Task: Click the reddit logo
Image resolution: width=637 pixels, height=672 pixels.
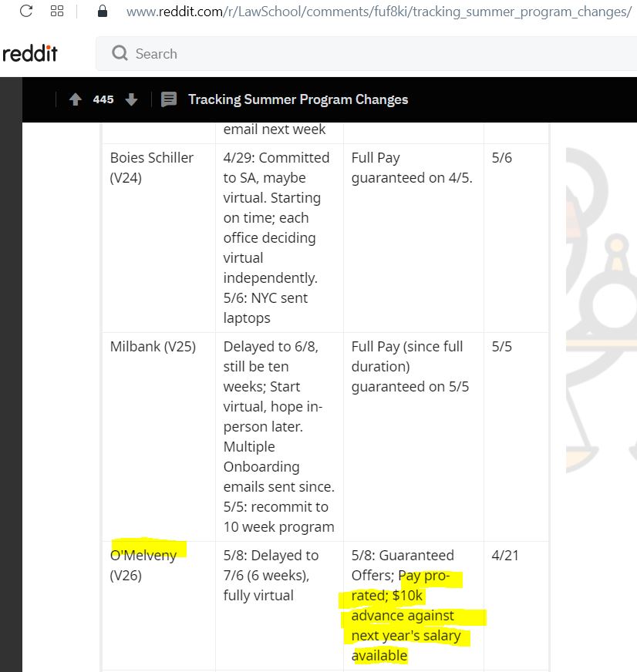Action: tap(29, 54)
